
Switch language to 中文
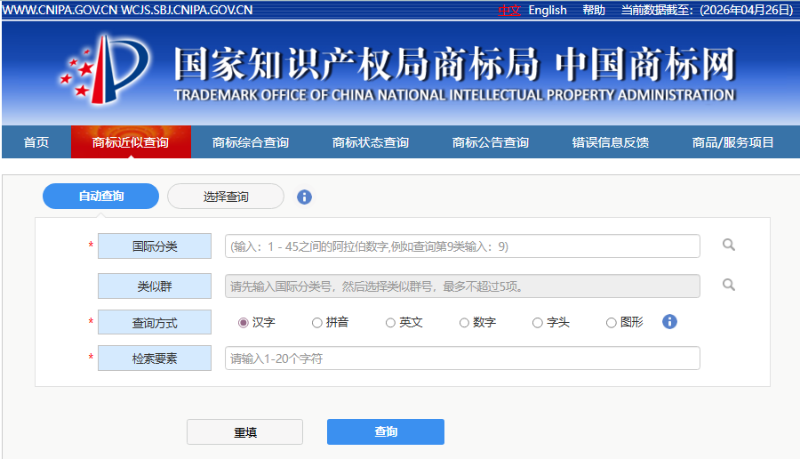click(509, 10)
